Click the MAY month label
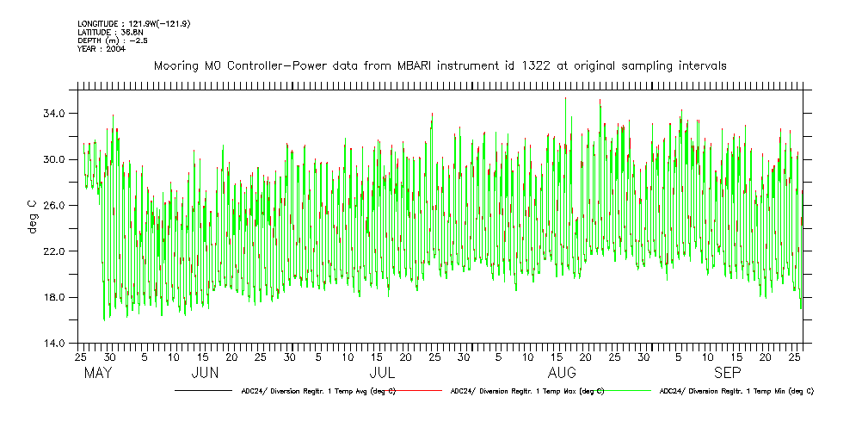Viewport: 868px width, 434px height. [x=99, y=373]
